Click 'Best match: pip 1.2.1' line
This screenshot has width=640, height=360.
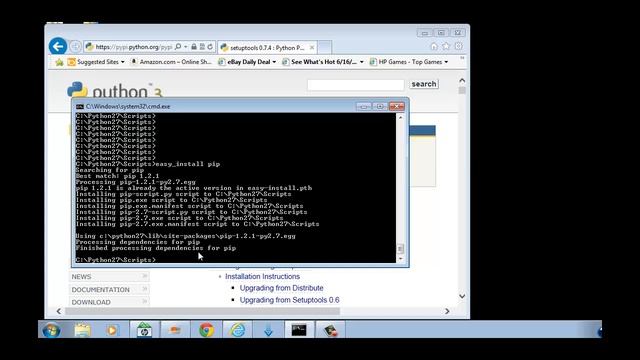[x=118, y=176]
